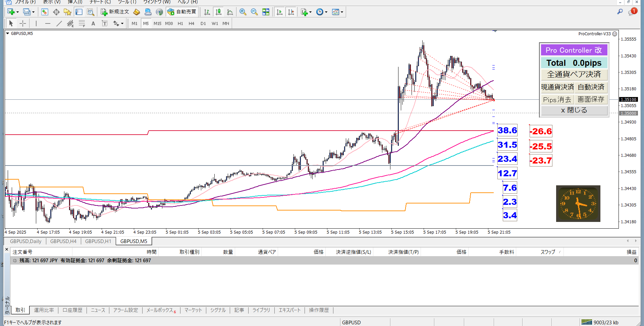Switch chart to bar chart mode
Screen dimensions: 644x326
point(207,12)
